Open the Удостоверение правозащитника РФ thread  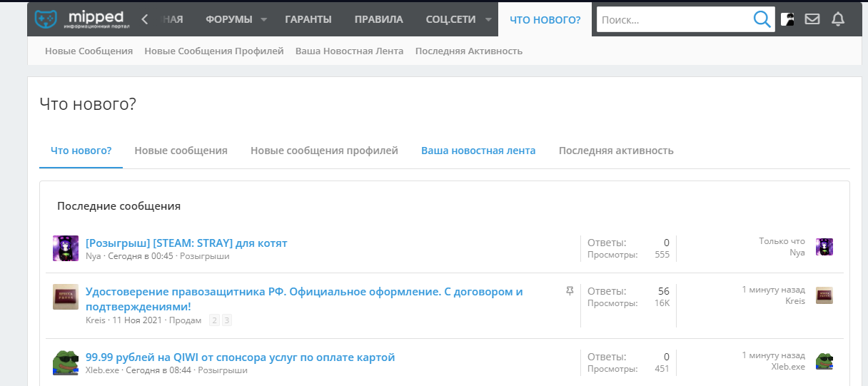coord(304,299)
